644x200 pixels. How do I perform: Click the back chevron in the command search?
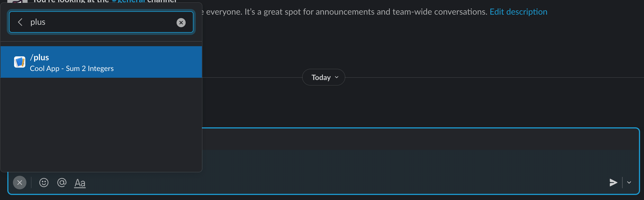[20, 22]
